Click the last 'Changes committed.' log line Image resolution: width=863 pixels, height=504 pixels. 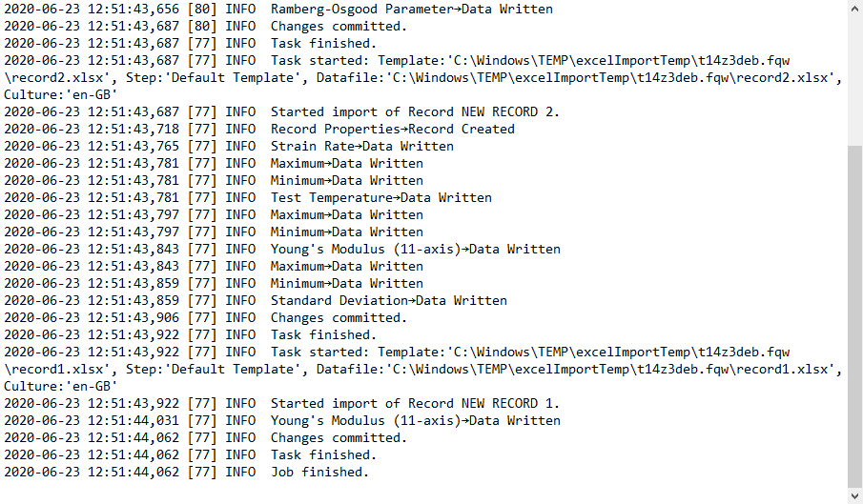pos(339,438)
